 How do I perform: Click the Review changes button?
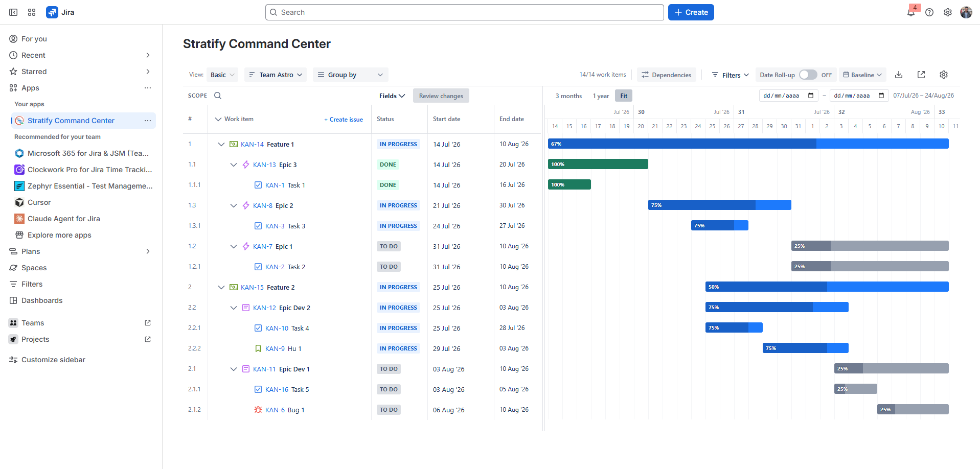click(441, 96)
